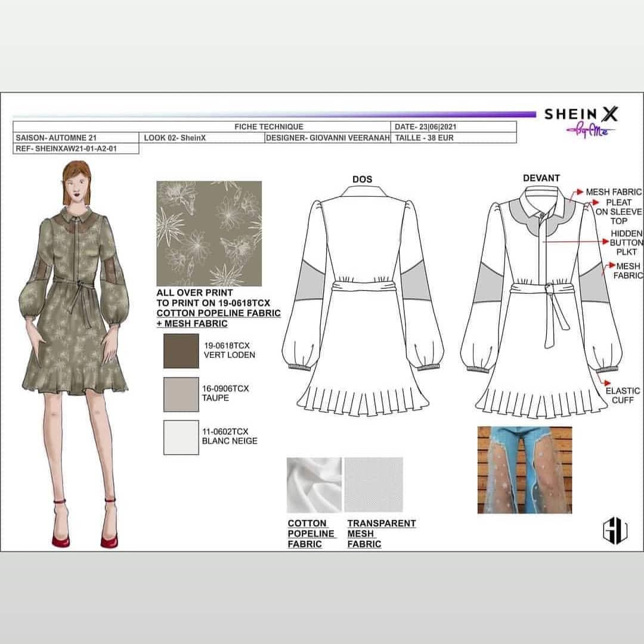
Task: Open the blue mesh pants reference photo
Action: pos(525,470)
